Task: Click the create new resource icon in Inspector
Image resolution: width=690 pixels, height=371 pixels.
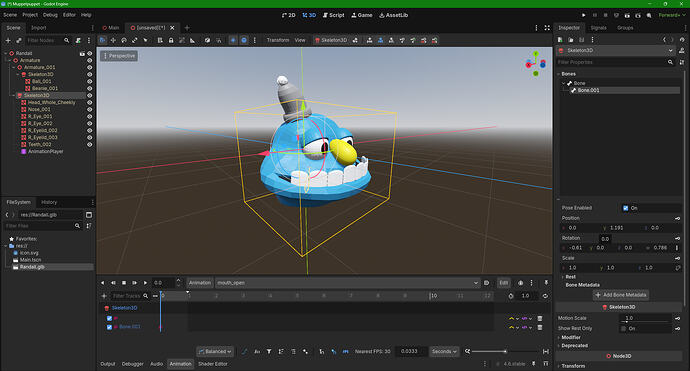Action: click(x=560, y=40)
